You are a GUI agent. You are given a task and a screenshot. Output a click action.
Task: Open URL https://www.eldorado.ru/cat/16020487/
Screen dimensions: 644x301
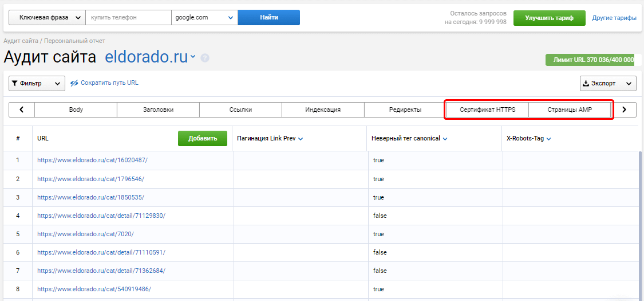click(92, 161)
